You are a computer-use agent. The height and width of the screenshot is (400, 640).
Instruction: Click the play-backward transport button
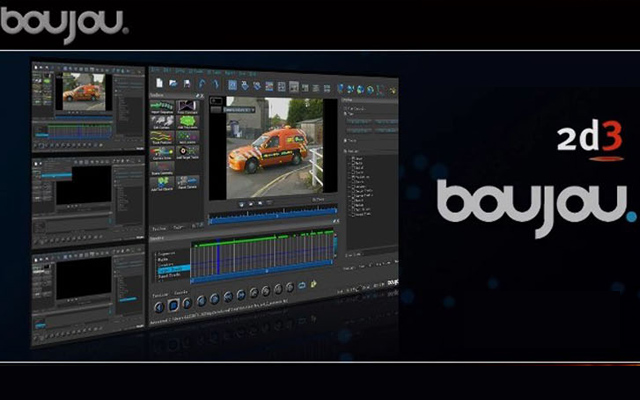tap(160, 306)
